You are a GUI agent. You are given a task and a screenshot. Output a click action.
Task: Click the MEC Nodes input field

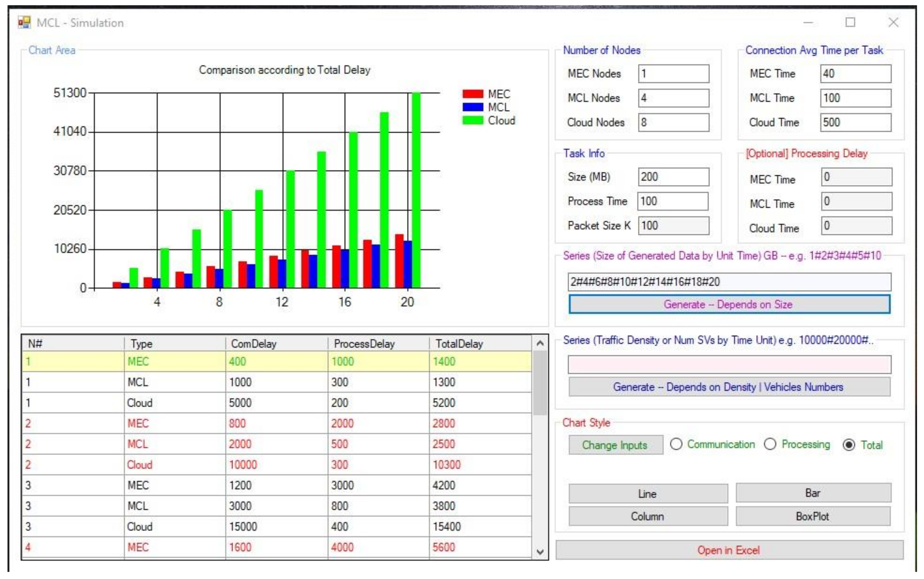673,73
